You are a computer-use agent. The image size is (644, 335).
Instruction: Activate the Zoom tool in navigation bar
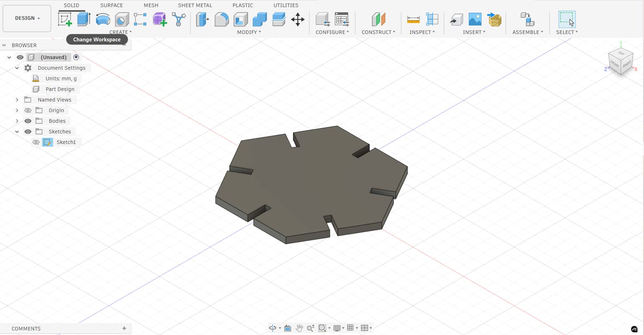[x=311, y=328]
